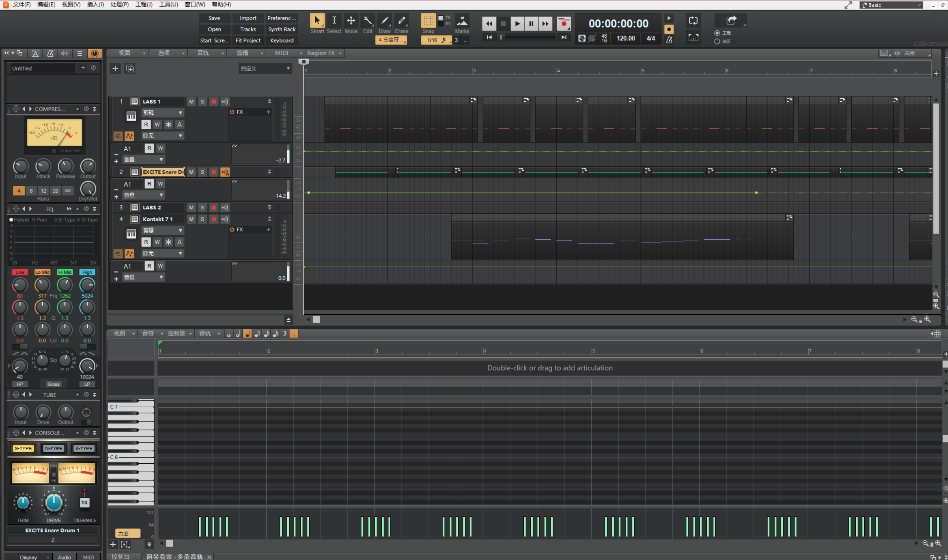Screen dimensions: 948x560
Task: Arm record on LABS 2 track
Action: [214, 208]
